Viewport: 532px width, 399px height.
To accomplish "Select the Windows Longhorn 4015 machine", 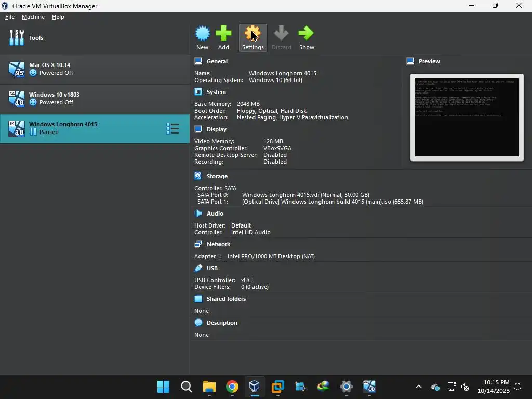I will [95, 129].
